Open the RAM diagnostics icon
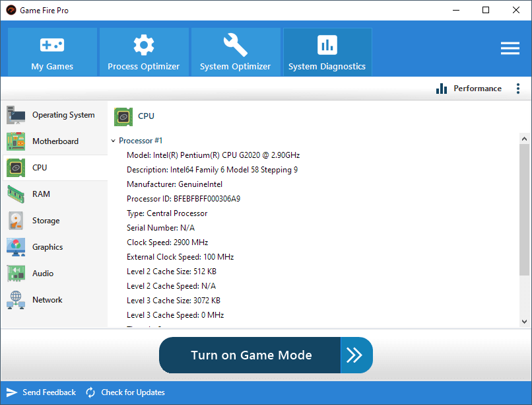Viewport: 532px width, 405px height. [x=15, y=194]
